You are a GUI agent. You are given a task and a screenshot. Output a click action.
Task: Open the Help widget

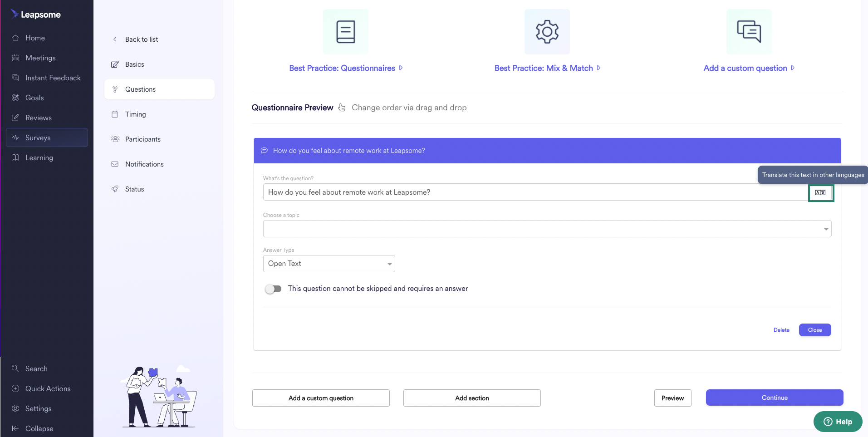(x=838, y=422)
